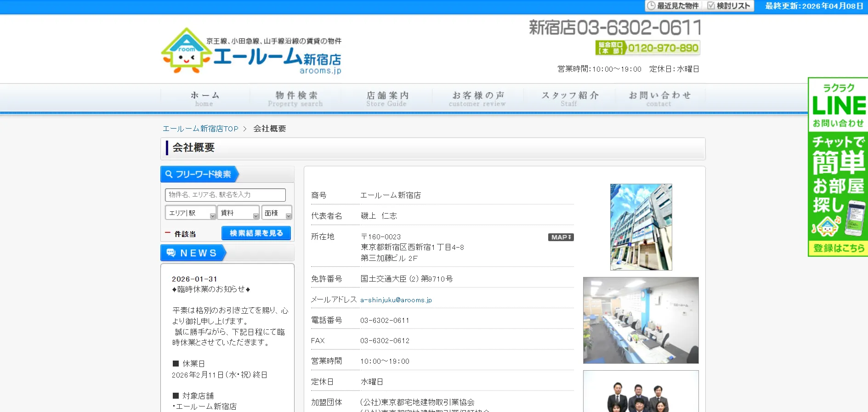Select the FAX value 03-6302-0612
Image resolution: width=868 pixels, height=412 pixels.
tap(385, 341)
